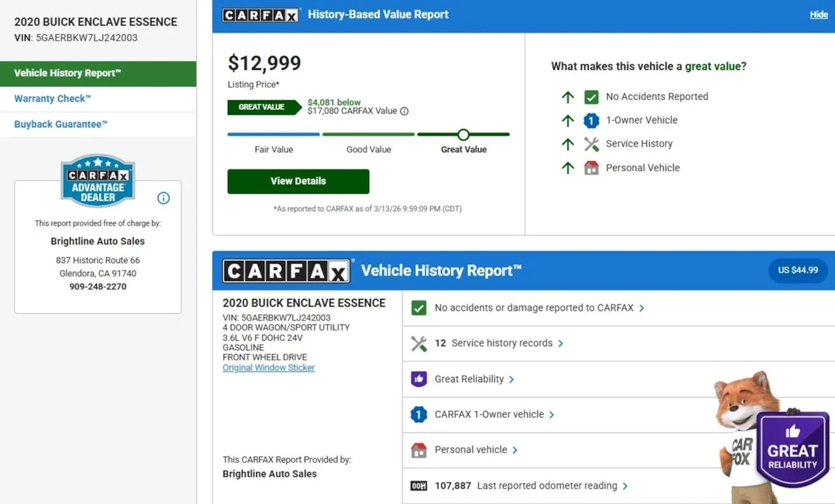Expand the Great Reliability chevron
The image size is (835, 504).
pos(511,379)
